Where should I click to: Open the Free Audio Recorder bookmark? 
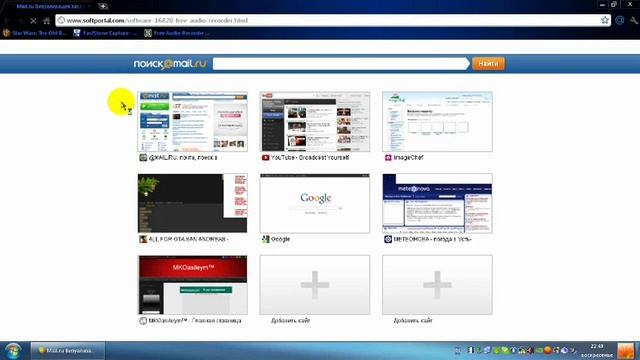pyautogui.click(x=177, y=33)
